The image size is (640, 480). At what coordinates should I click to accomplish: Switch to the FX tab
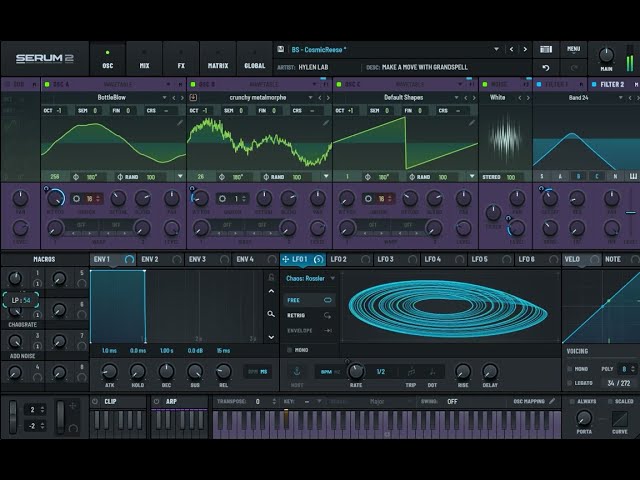181,60
